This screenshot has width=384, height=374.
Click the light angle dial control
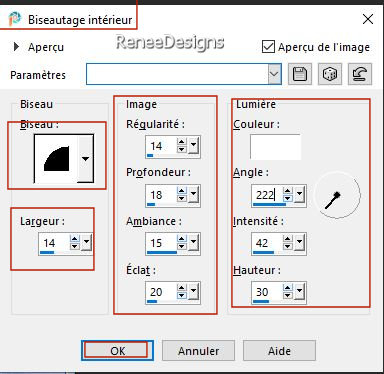[337, 195]
